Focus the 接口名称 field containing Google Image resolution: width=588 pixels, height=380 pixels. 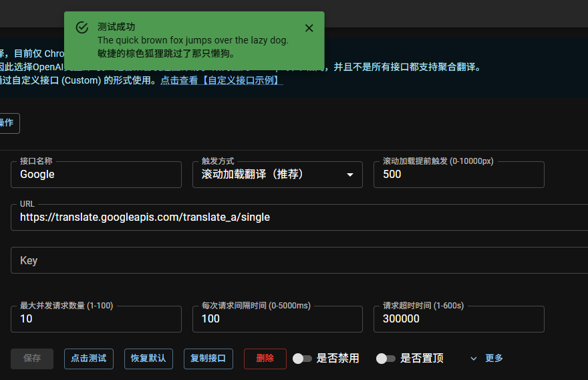pyautogui.click(x=96, y=175)
